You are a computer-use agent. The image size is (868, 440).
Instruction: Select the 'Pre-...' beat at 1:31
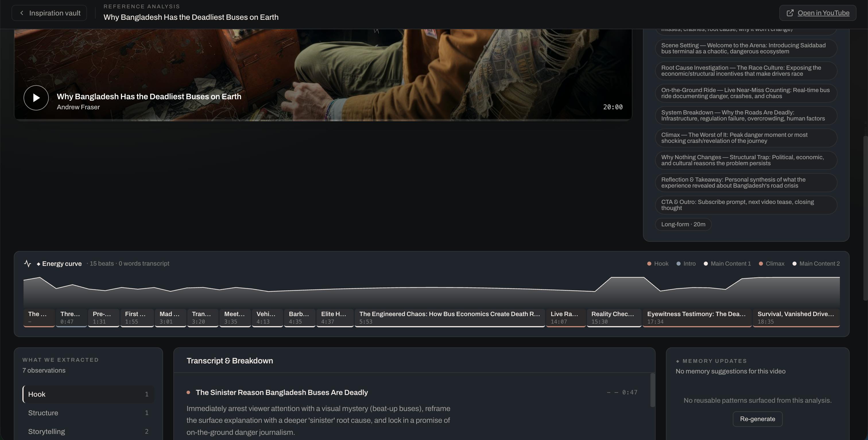pos(104,318)
